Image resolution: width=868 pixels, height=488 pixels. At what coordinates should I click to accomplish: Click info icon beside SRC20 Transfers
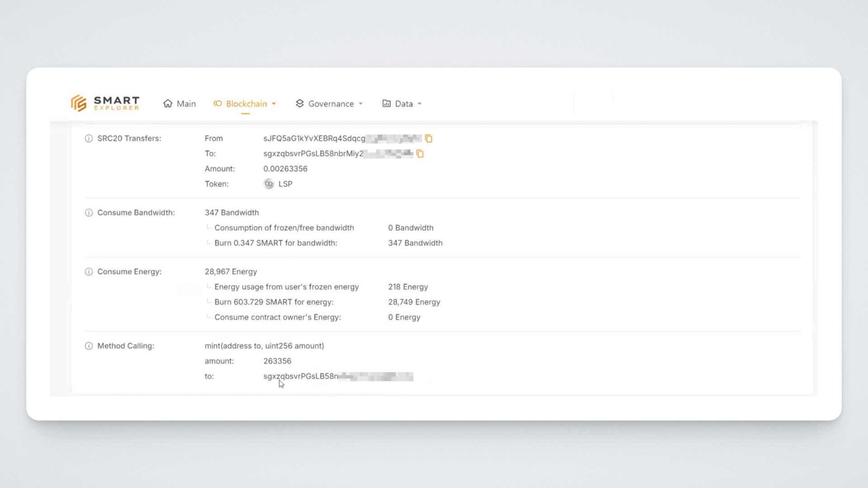click(x=89, y=139)
